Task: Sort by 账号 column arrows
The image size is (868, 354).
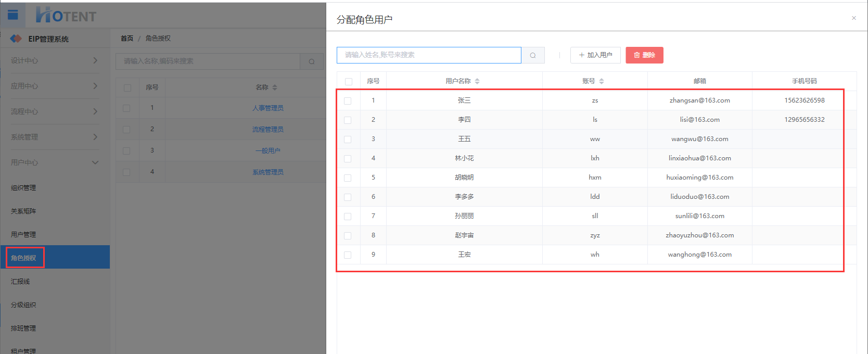Action: tap(602, 81)
